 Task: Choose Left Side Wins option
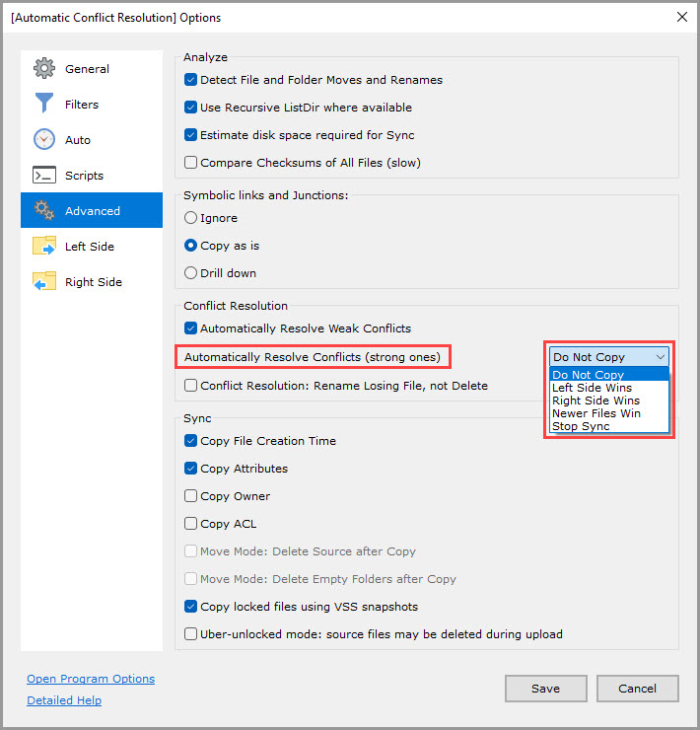tap(608, 388)
